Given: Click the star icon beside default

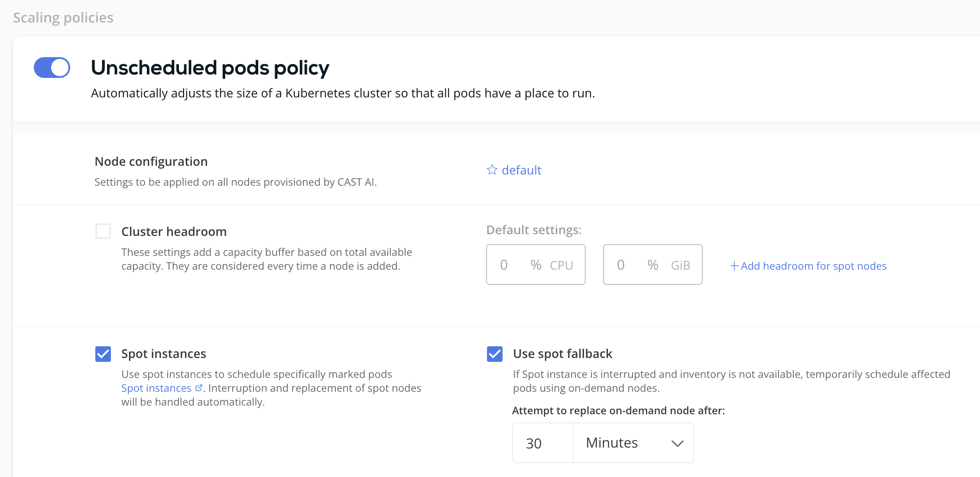Looking at the screenshot, I should tap(492, 170).
